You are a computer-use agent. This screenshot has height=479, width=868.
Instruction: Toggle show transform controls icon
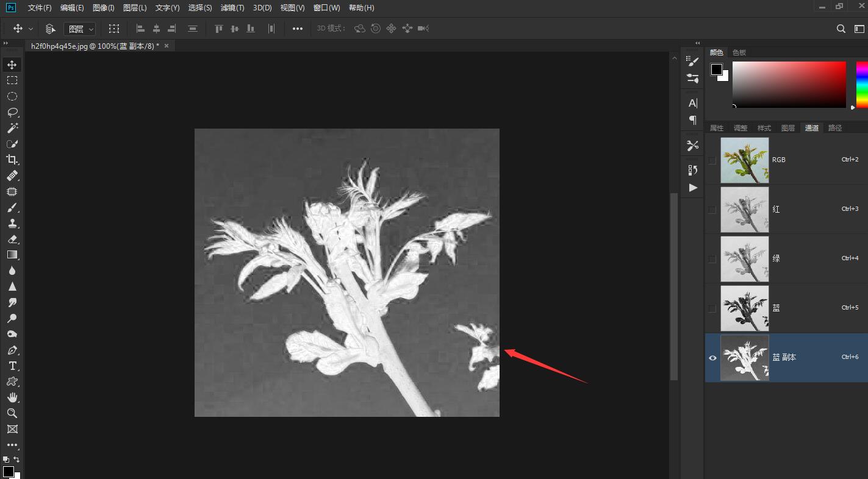point(114,29)
